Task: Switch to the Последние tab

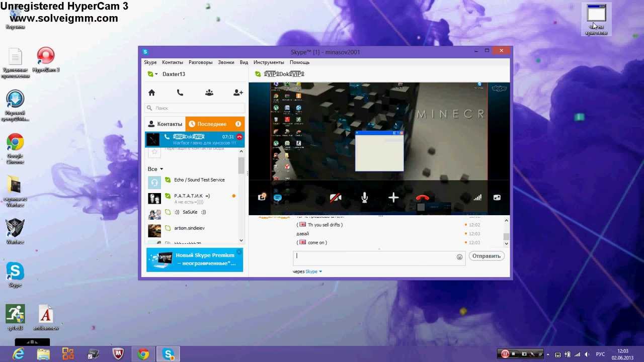Action: coord(215,124)
